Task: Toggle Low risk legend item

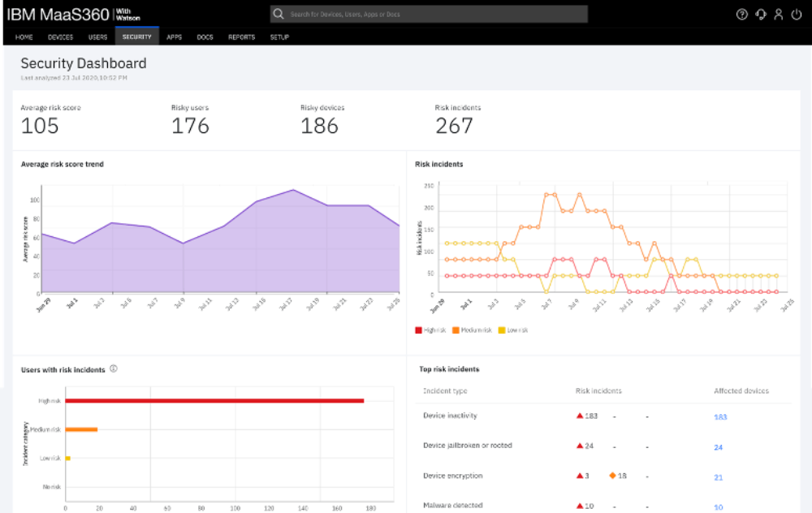Action: point(512,330)
